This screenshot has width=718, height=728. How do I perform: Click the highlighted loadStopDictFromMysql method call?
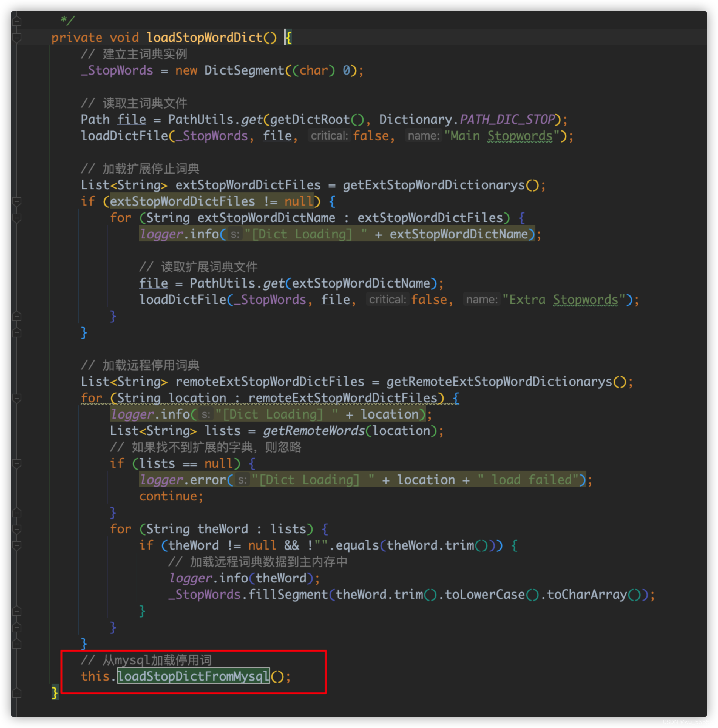coord(193,676)
